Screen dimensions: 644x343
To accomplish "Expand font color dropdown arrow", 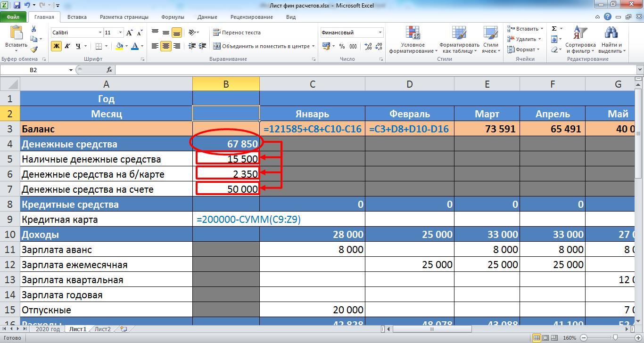I will click(x=142, y=46).
